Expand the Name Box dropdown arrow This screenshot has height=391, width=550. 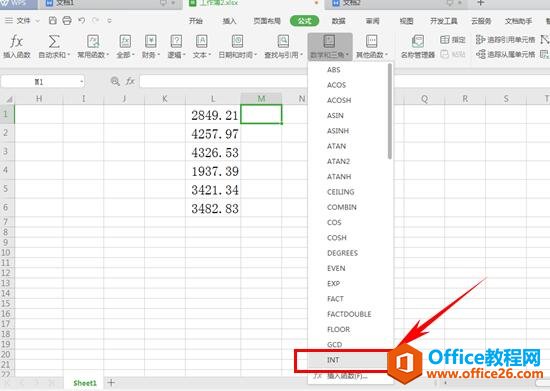pyautogui.click(x=81, y=82)
